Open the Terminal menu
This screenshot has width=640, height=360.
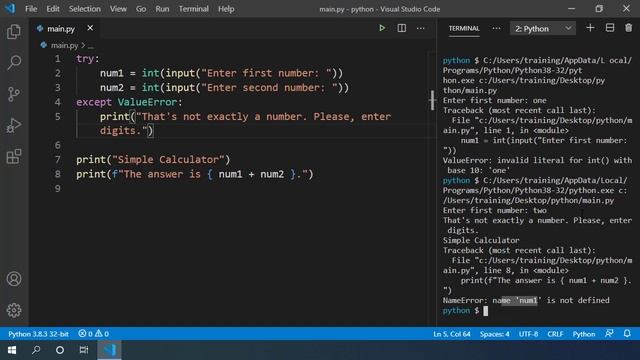193,9
